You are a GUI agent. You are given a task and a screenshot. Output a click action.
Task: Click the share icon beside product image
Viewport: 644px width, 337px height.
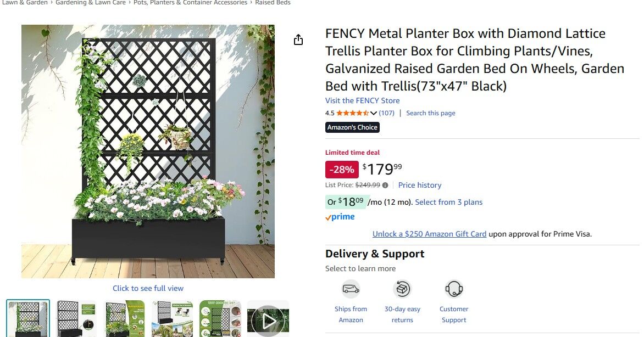pyautogui.click(x=298, y=40)
